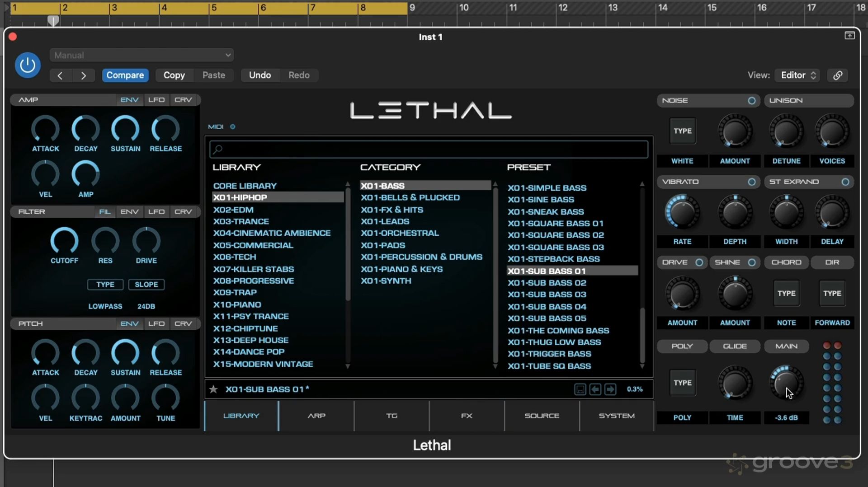Viewport: 868px width, 487px height.
Task: Go to previous preset using left arrow icon
Action: [x=595, y=389]
